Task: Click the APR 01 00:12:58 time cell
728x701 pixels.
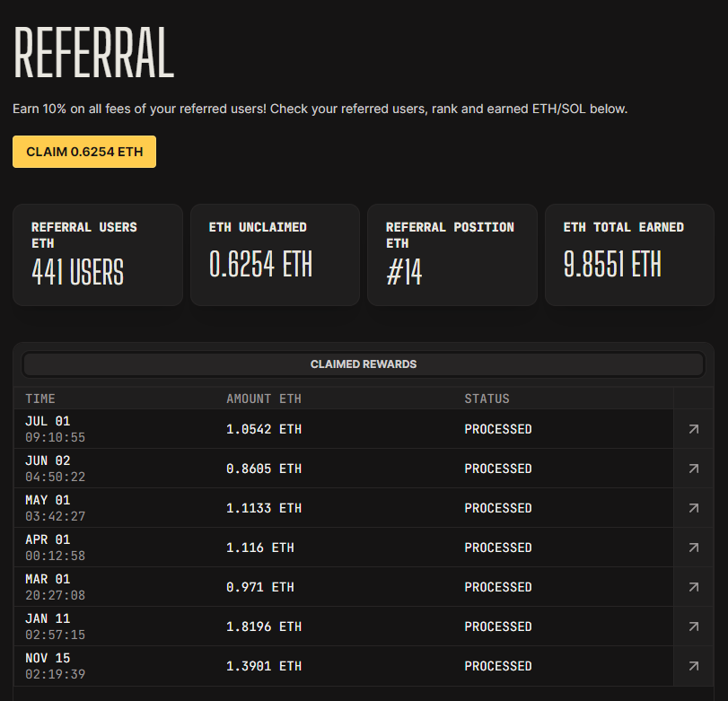Action: [56, 548]
